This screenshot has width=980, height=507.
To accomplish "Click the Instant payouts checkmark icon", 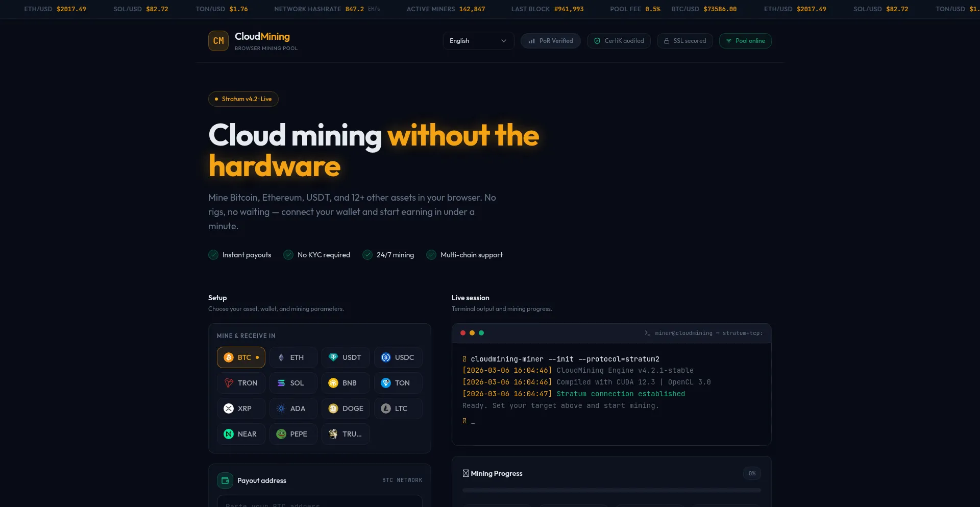I will pos(213,255).
